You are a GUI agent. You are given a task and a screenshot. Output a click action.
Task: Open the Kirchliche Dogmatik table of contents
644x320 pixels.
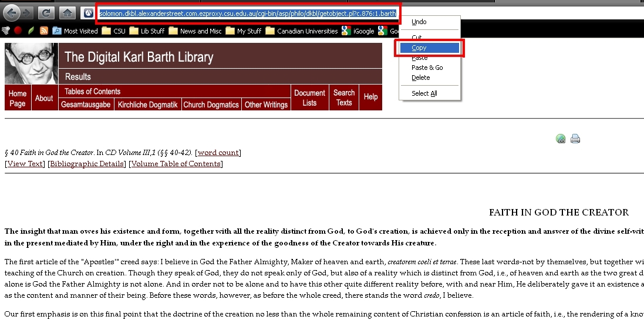(147, 105)
